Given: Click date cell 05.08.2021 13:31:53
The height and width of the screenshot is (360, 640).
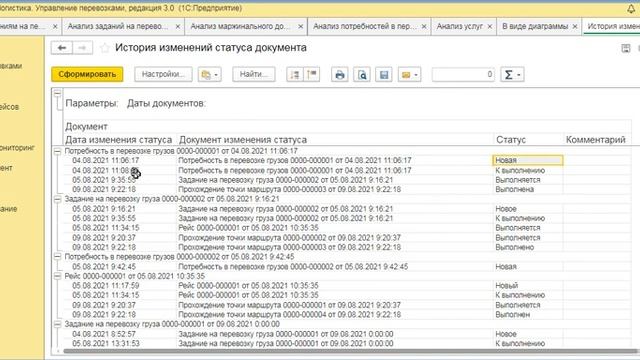Looking at the screenshot, I should pyautogui.click(x=106, y=344).
